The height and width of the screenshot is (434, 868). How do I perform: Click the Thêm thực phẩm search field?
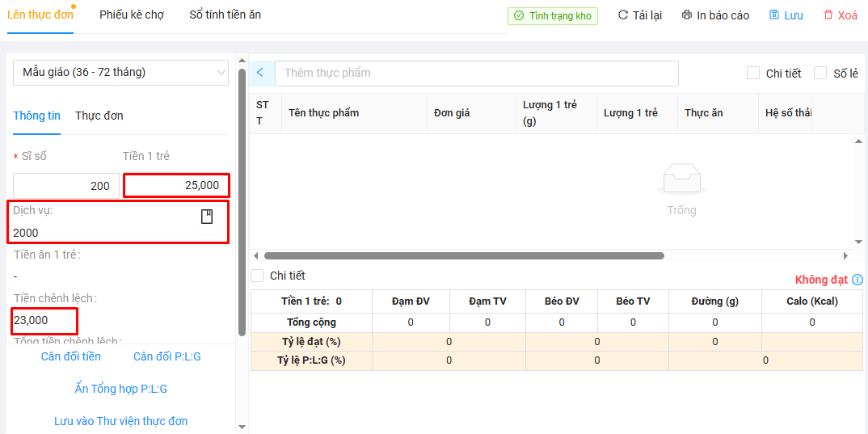click(477, 73)
